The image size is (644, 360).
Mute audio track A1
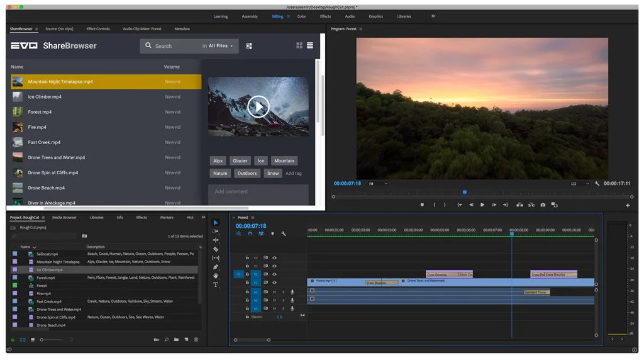[274, 292]
